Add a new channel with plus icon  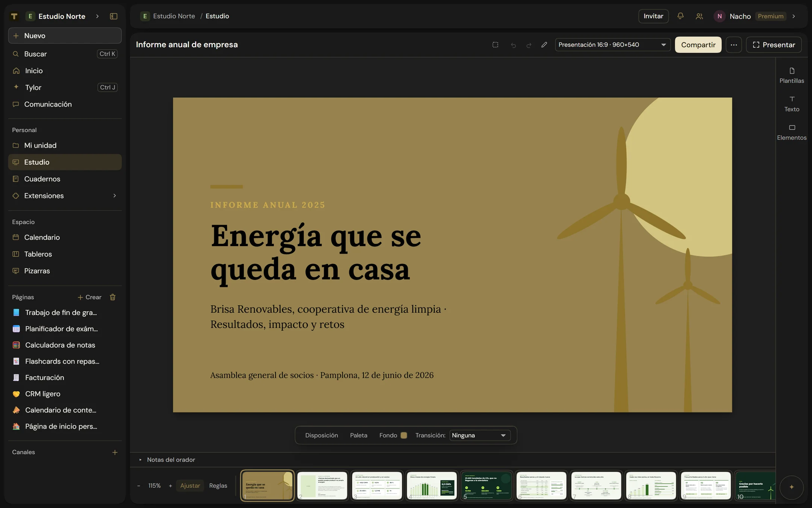115,452
